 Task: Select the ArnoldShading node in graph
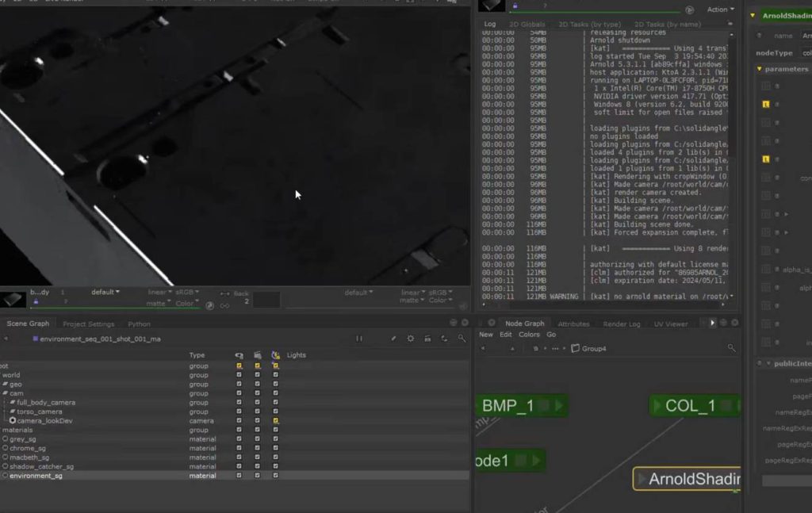[691, 479]
